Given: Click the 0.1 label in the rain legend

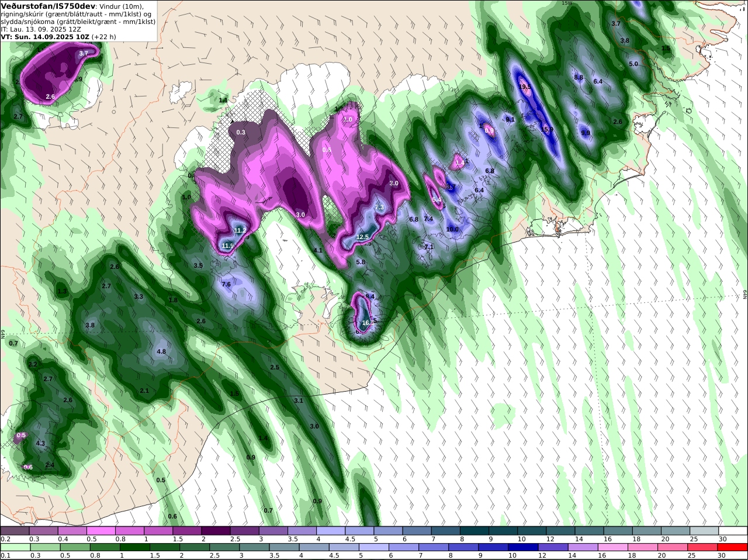Looking at the screenshot, I should [x=5, y=555].
